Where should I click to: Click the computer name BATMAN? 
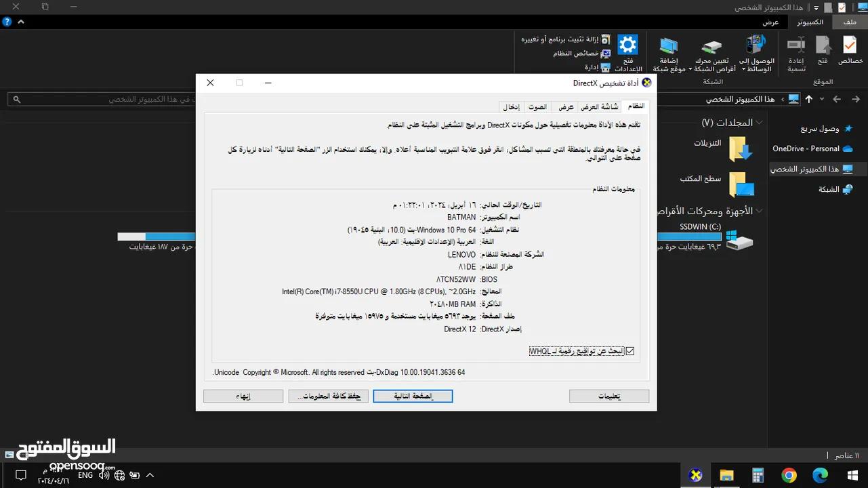(461, 217)
